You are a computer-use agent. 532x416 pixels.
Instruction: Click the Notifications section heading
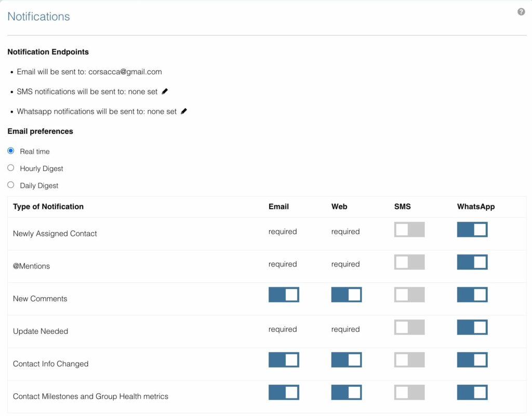point(38,17)
